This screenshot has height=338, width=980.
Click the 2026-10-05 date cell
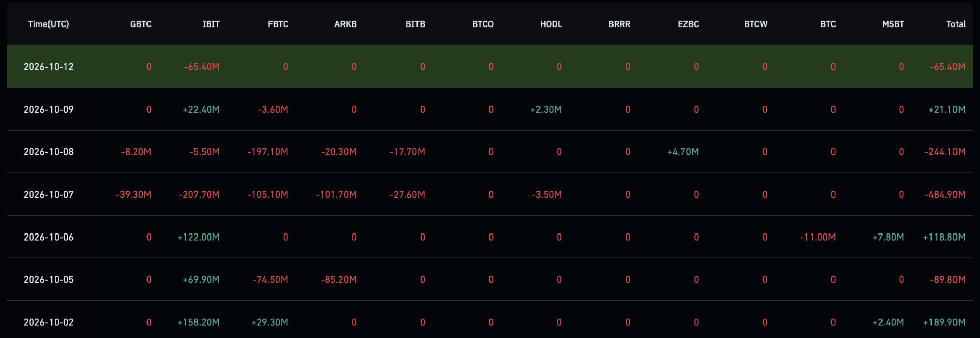[x=48, y=279]
